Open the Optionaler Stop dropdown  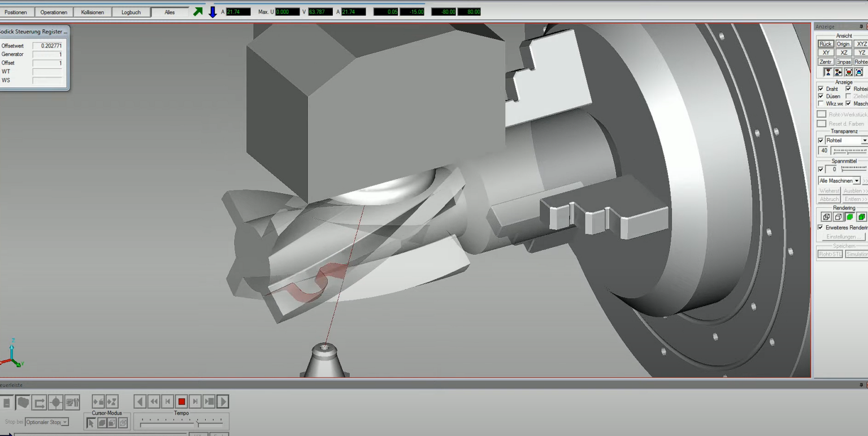coord(65,422)
